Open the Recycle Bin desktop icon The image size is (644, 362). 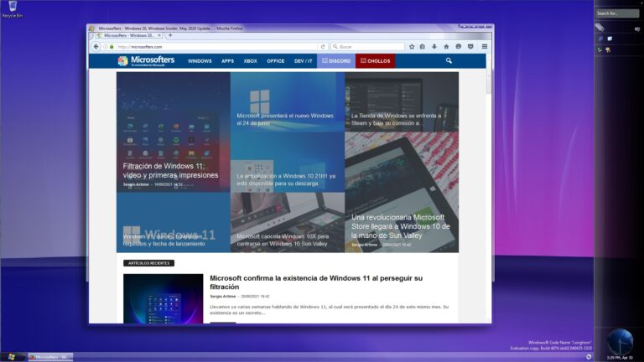pyautogui.click(x=13, y=9)
